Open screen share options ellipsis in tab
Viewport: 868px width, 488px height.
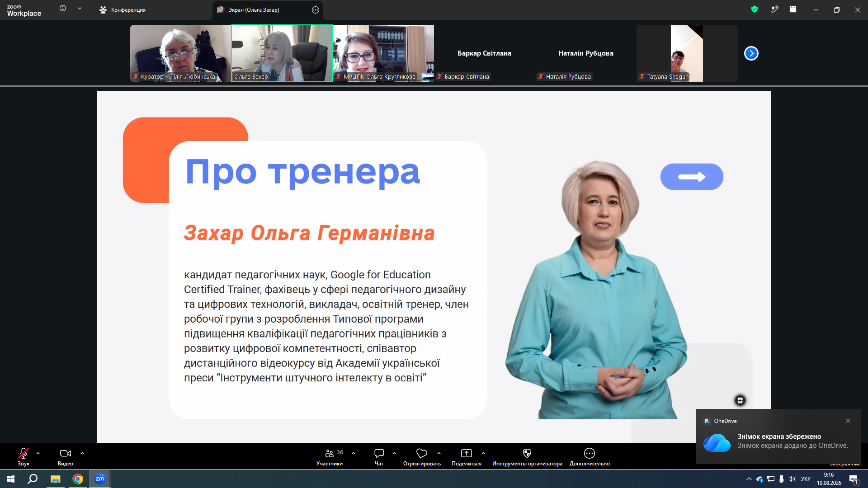316,10
